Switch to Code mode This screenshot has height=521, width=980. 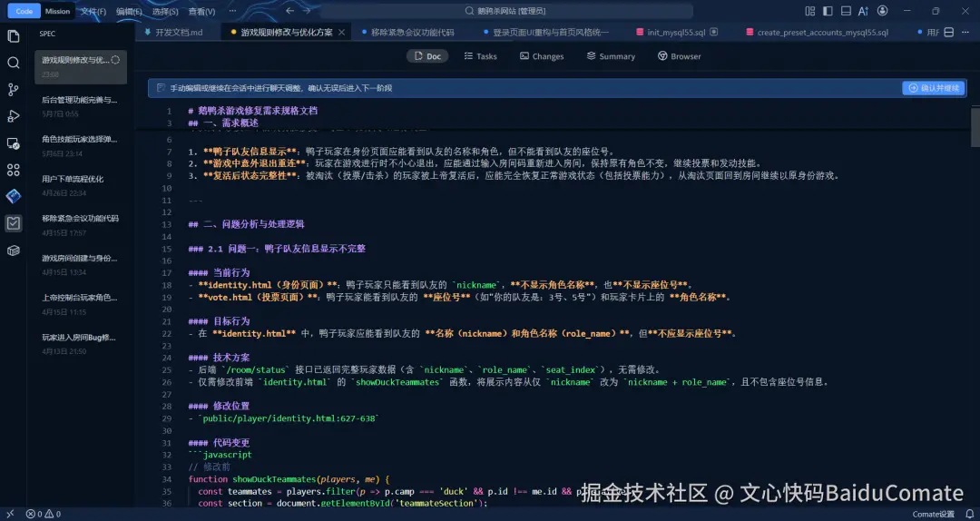[24, 11]
